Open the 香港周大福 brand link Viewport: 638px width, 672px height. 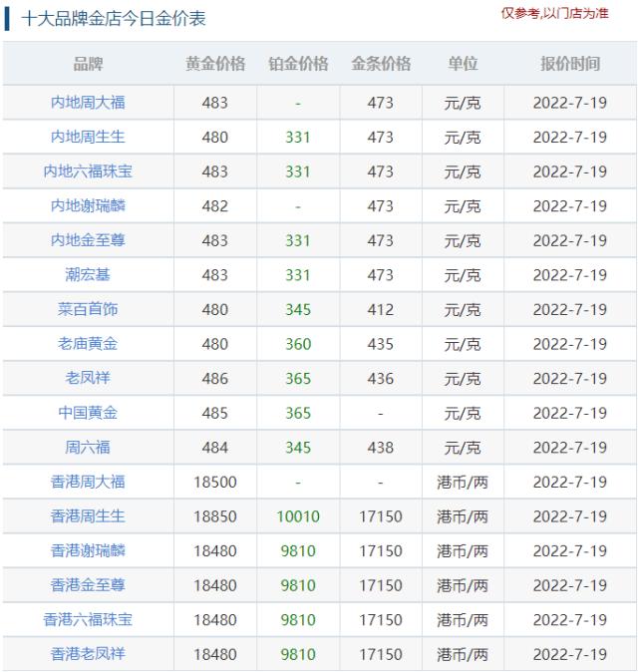(x=88, y=482)
